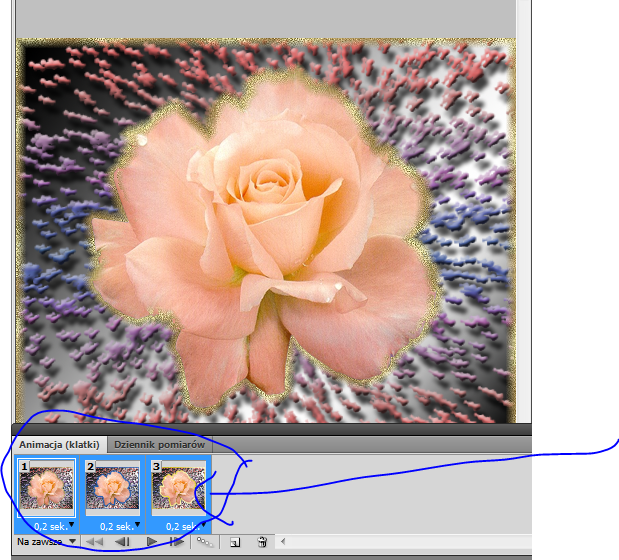Play the frame animation
This screenshot has width=619, height=560.
click(x=152, y=541)
